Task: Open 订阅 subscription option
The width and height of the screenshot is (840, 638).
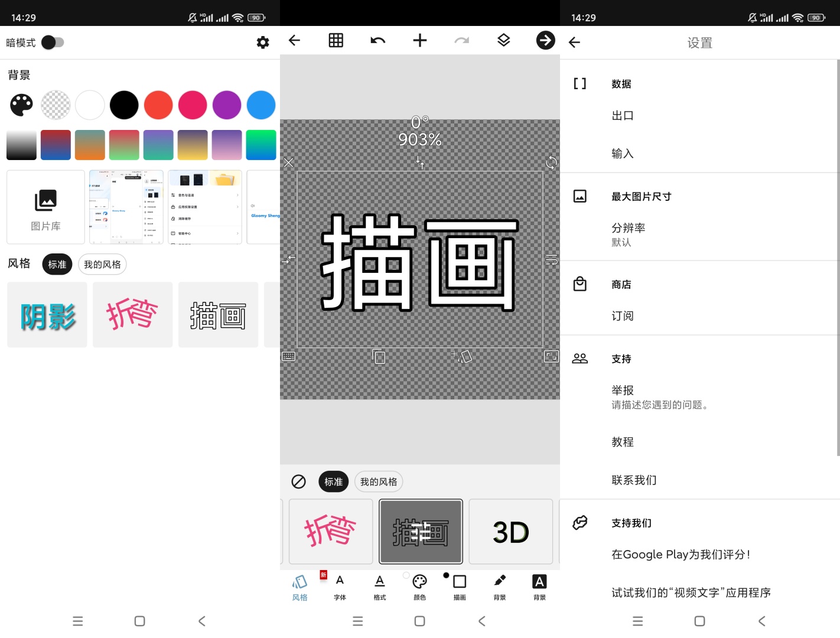Action: tap(623, 316)
